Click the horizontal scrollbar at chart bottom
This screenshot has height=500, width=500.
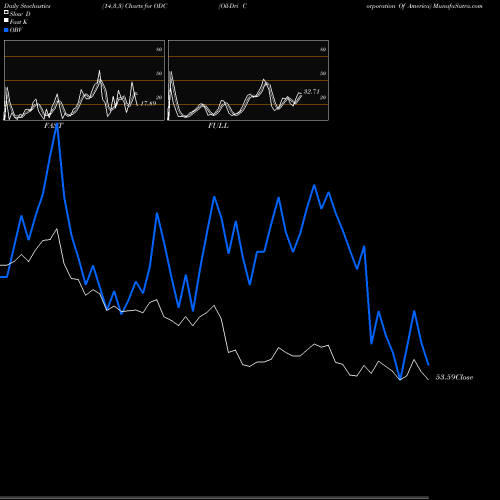tap(214, 498)
